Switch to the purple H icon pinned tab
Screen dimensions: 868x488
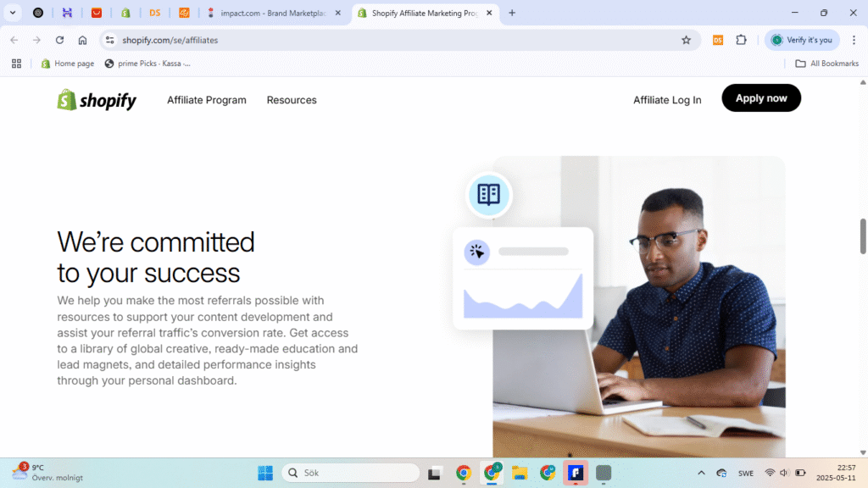[67, 13]
